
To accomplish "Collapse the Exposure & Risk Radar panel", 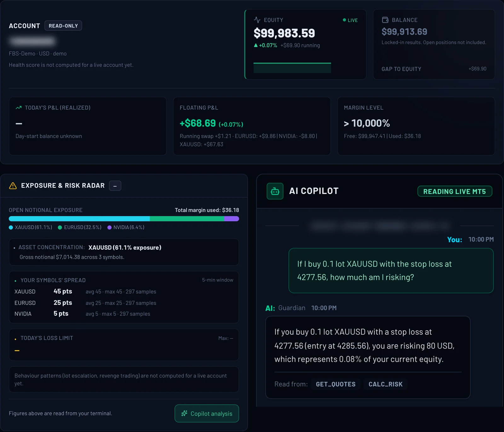I will 115,186.
